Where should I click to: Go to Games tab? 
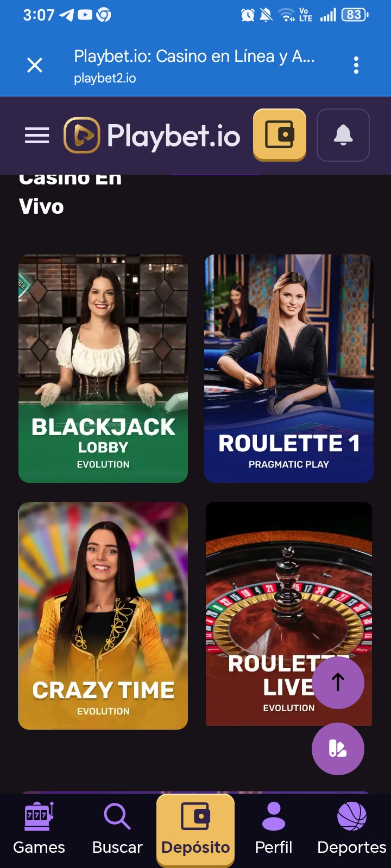click(x=39, y=830)
